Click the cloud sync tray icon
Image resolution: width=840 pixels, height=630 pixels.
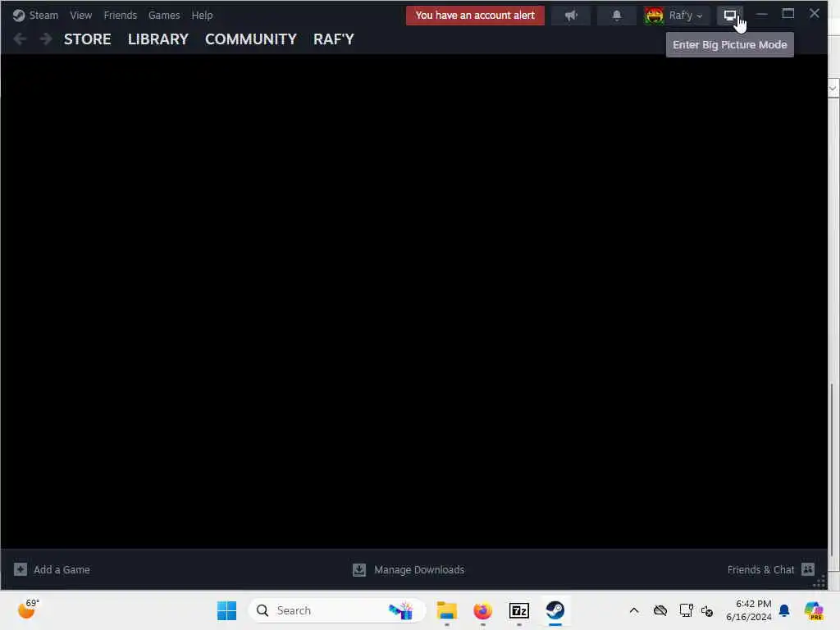pos(660,610)
